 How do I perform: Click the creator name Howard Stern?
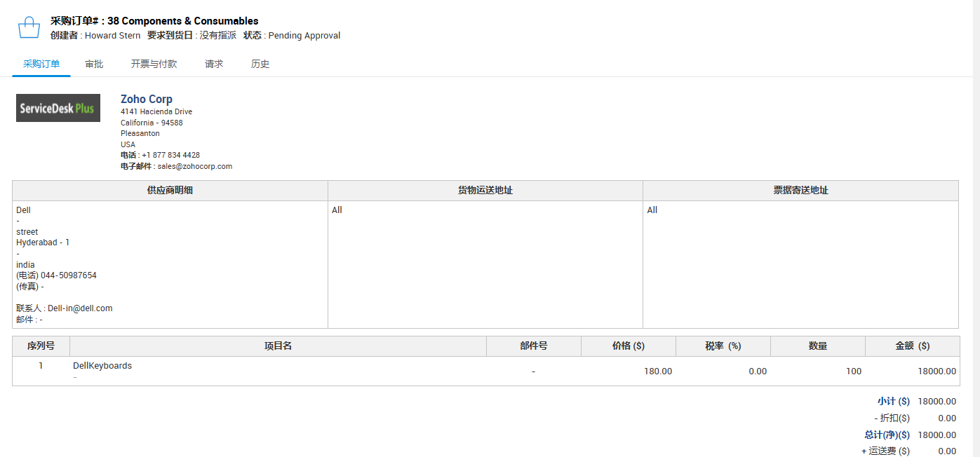pos(112,36)
